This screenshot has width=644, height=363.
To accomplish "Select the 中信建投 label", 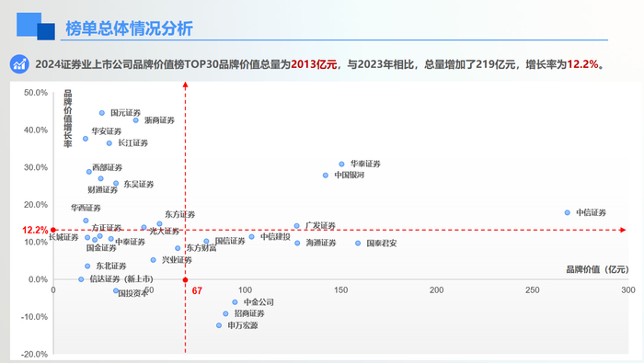I will coord(275,237).
